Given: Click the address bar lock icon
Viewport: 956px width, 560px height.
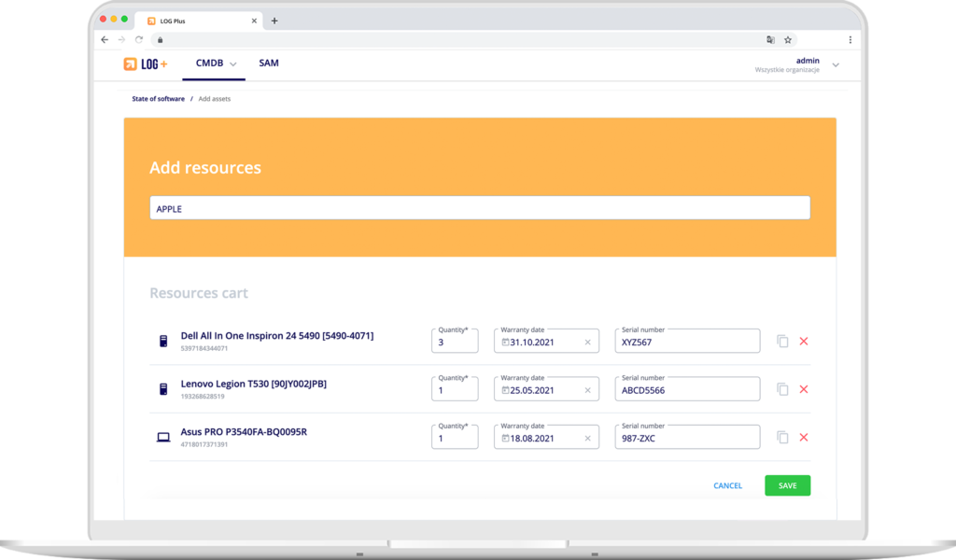Looking at the screenshot, I should click(x=161, y=40).
